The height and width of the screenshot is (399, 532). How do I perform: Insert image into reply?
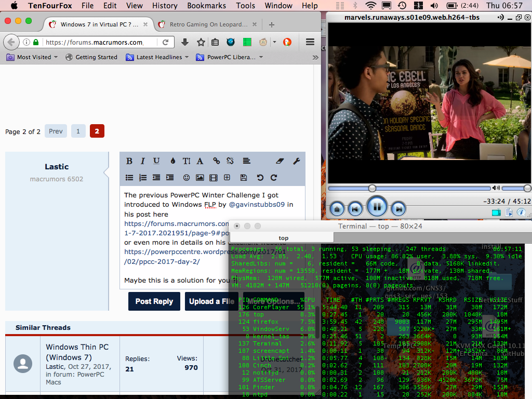point(200,178)
